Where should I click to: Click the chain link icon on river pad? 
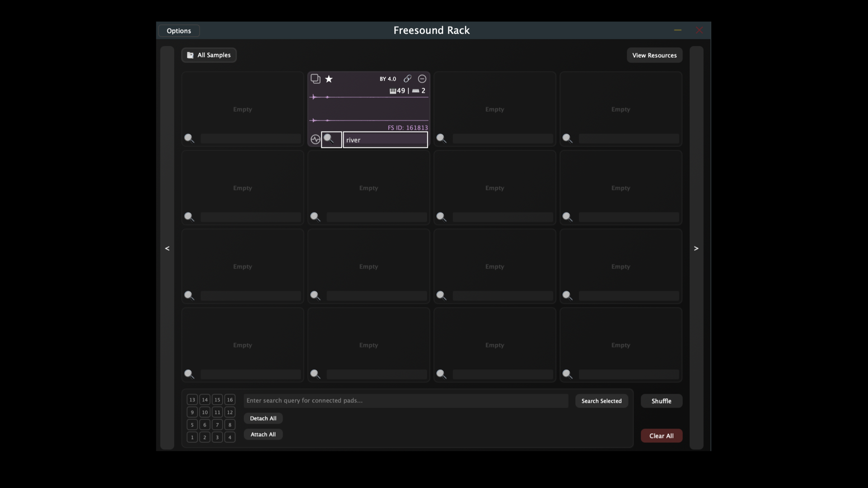pyautogui.click(x=407, y=79)
